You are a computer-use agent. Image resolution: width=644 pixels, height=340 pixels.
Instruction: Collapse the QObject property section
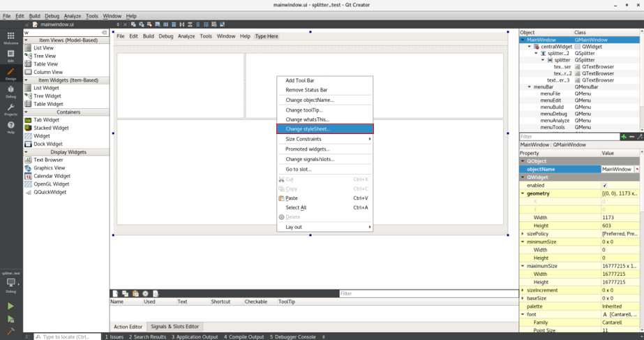pyautogui.click(x=523, y=161)
